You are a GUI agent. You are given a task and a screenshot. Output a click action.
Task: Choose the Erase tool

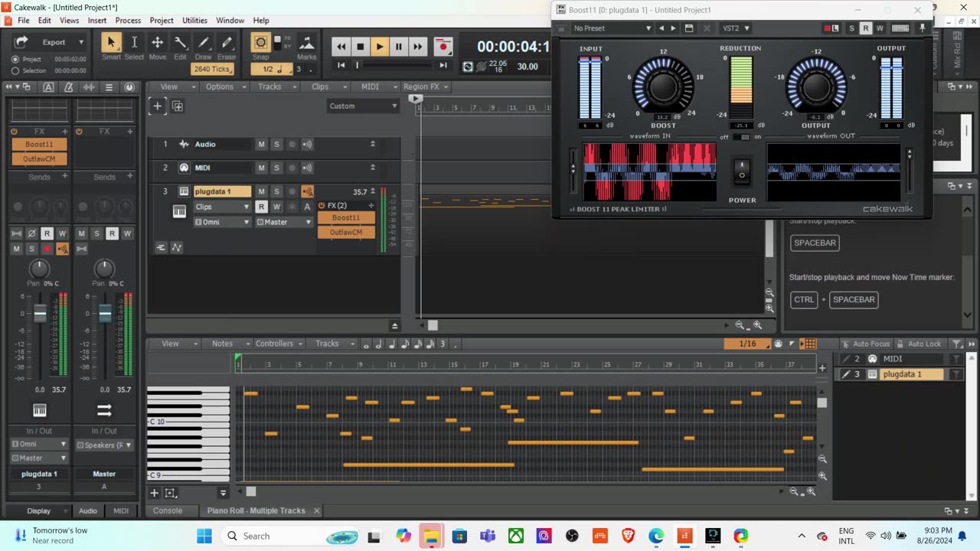point(227,47)
